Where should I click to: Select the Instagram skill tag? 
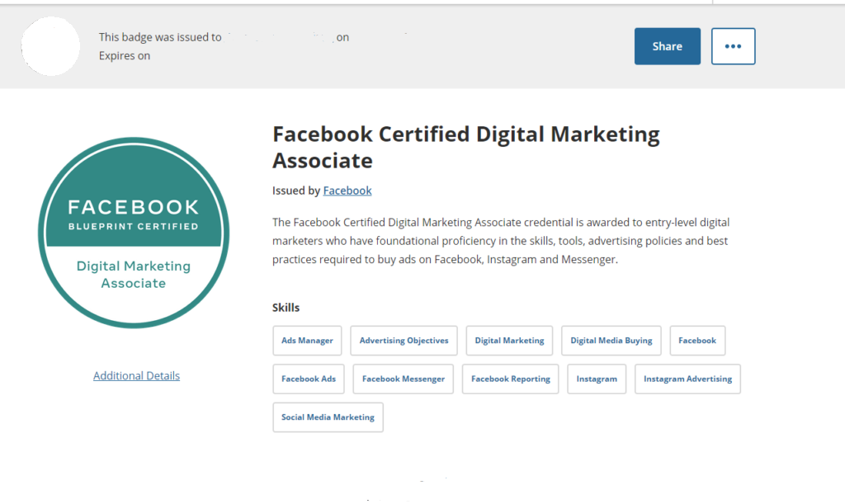tap(597, 379)
